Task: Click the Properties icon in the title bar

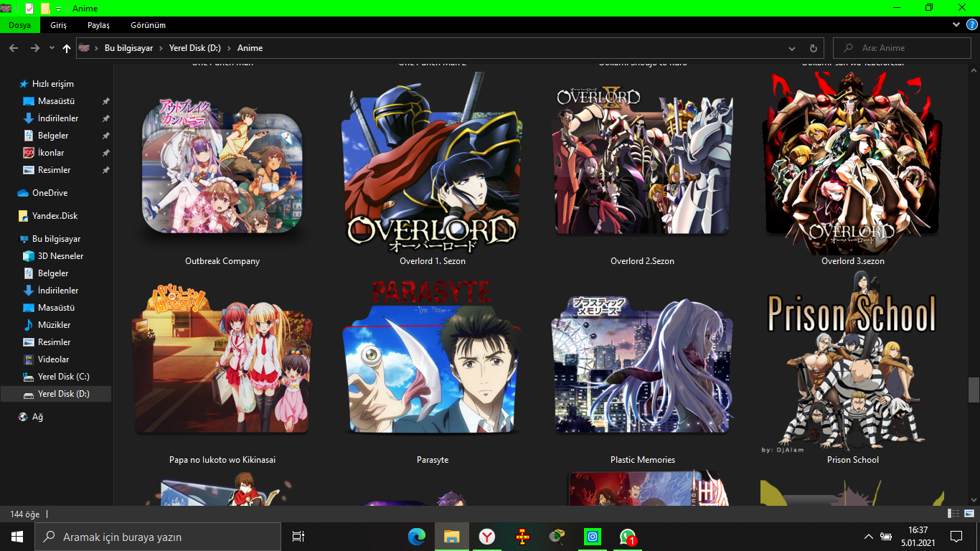Action: click(x=29, y=8)
